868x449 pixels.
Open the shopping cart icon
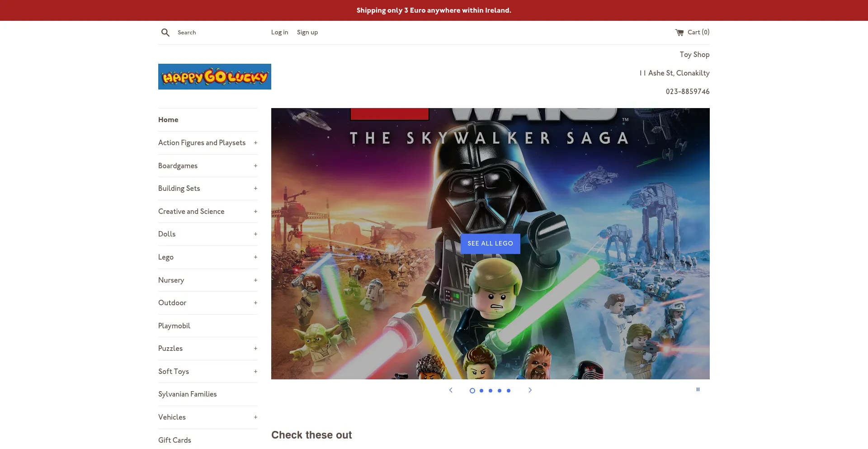tap(679, 33)
